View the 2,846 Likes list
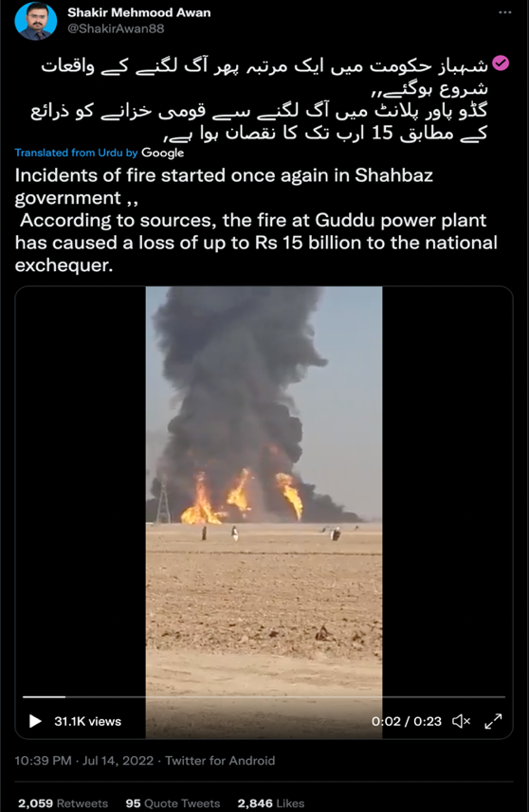Viewport: 529px width, 812px height. 270,803
